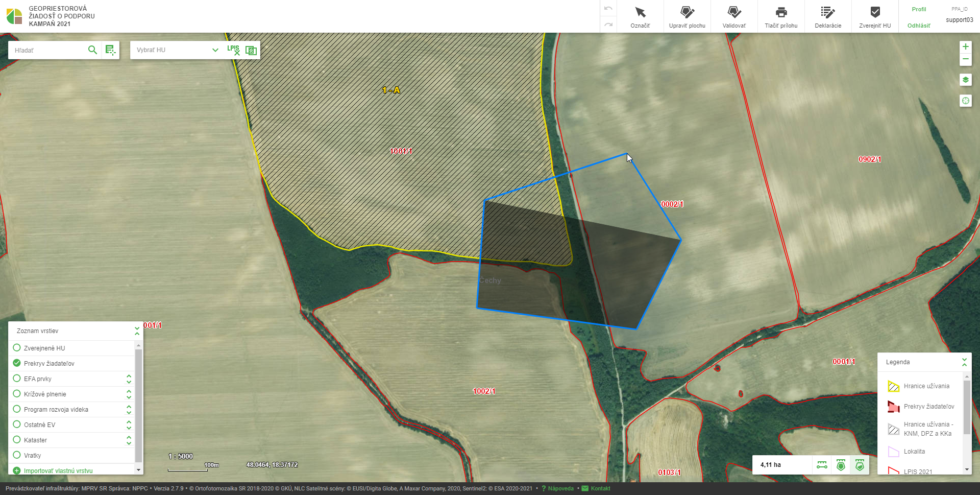This screenshot has height=495, width=980.
Task: Open the Kontakt link in footer
Action: pos(600,488)
